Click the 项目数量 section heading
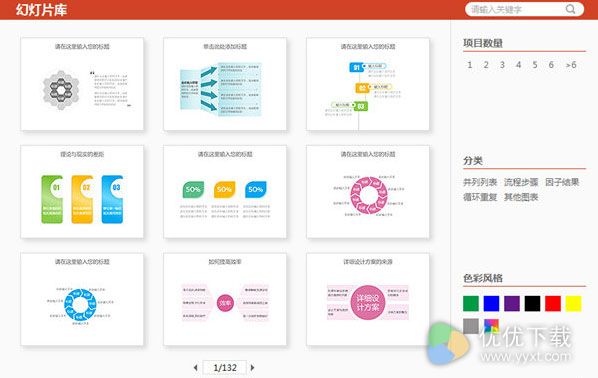Screen dimensions: 598x378 click(x=483, y=43)
